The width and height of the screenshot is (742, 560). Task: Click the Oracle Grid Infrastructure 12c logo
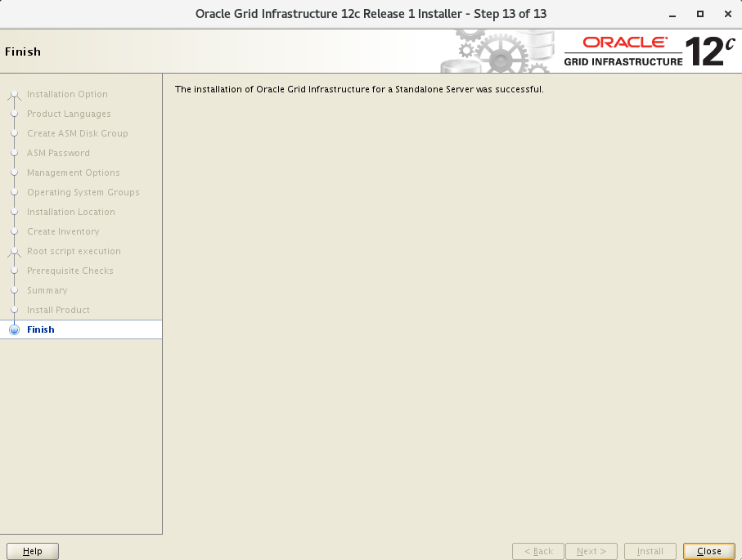(x=649, y=52)
